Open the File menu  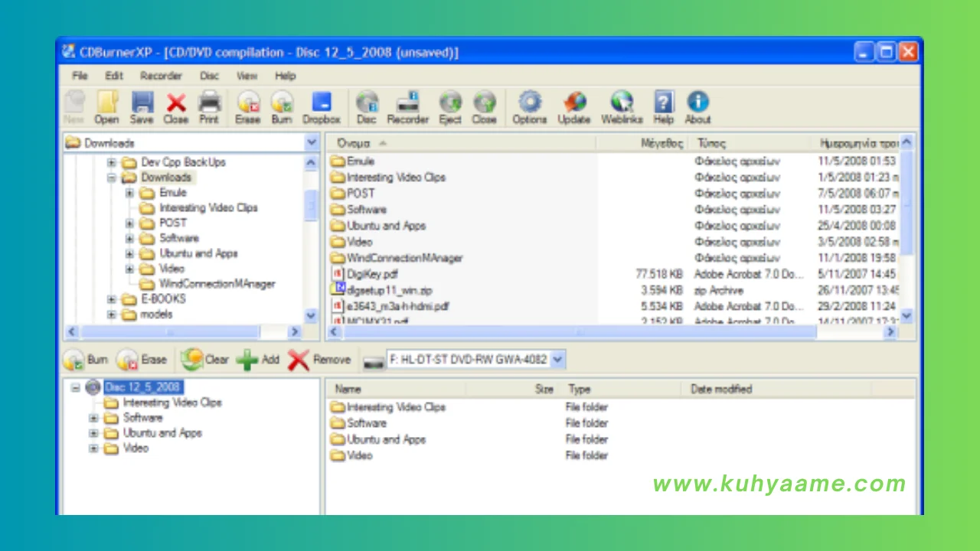click(80, 76)
